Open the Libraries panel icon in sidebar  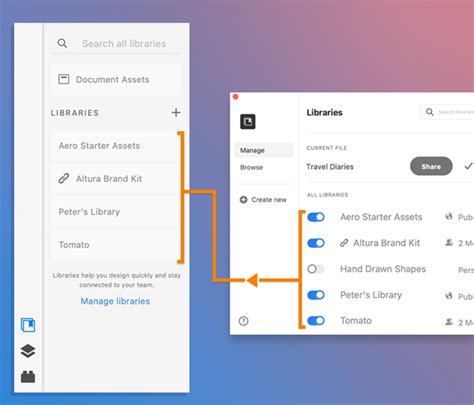28,325
